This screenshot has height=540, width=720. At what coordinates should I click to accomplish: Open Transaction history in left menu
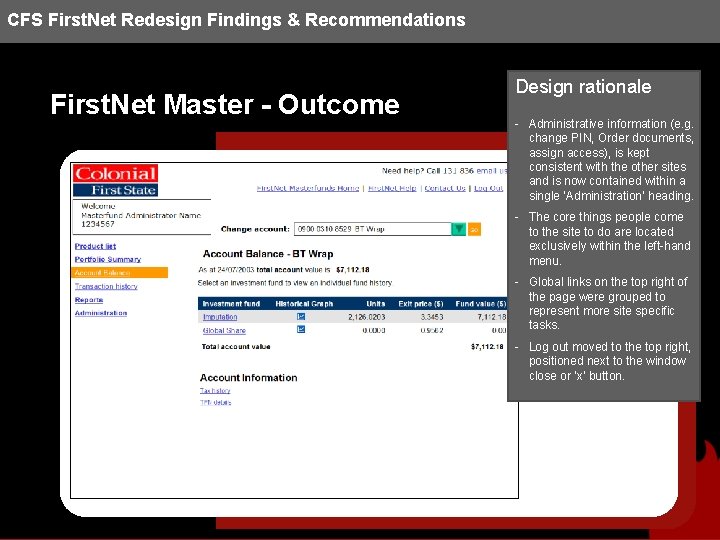[x=106, y=286]
